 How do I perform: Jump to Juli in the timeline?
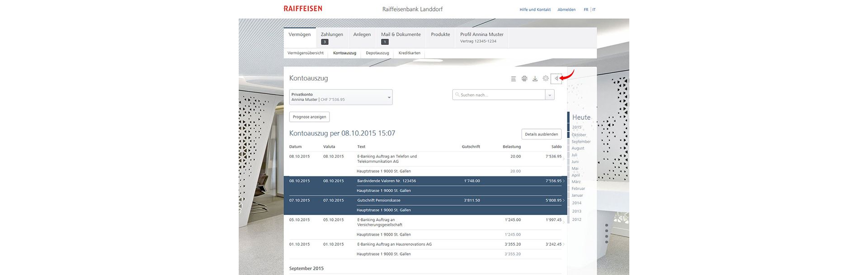(x=574, y=155)
